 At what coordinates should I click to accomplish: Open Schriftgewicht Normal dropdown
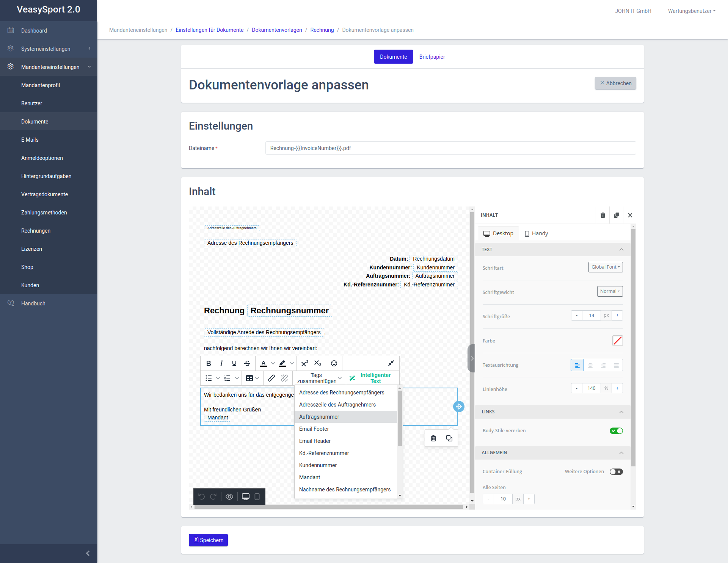pyautogui.click(x=610, y=291)
